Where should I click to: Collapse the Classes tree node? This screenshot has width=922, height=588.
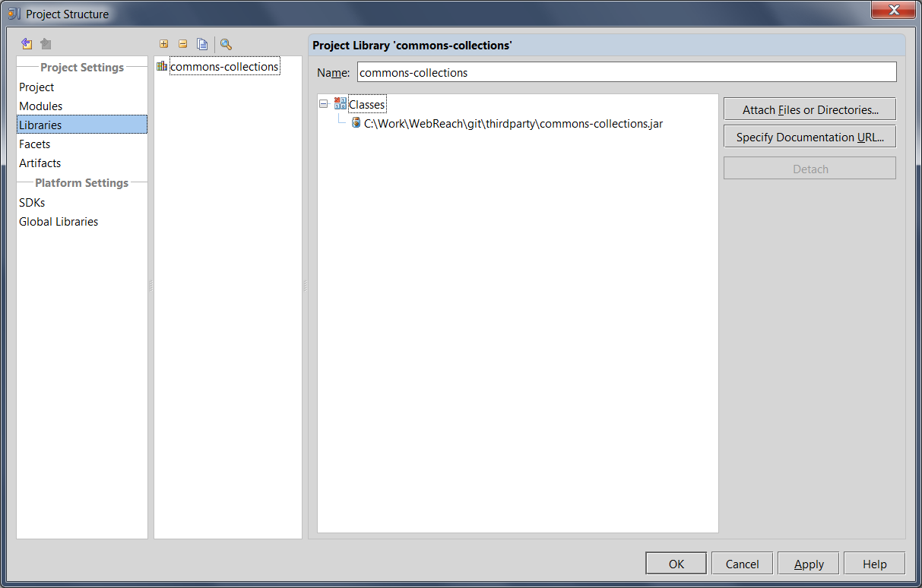click(x=324, y=104)
